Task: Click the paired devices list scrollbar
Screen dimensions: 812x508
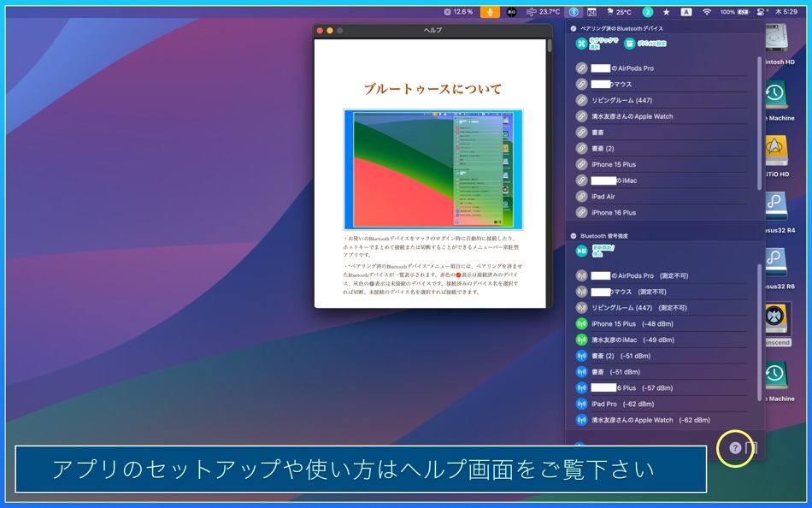Action: pyautogui.click(x=759, y=123)
